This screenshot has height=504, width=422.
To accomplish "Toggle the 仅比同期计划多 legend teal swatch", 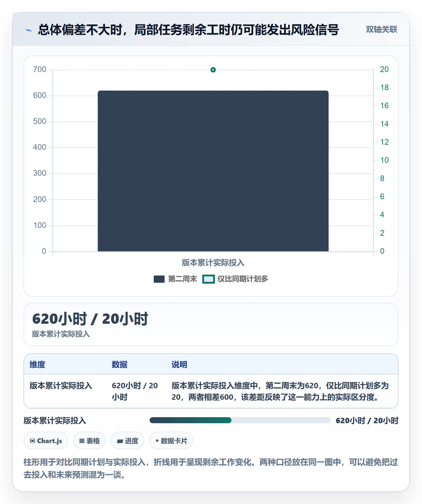I will [x=209, y=279].
